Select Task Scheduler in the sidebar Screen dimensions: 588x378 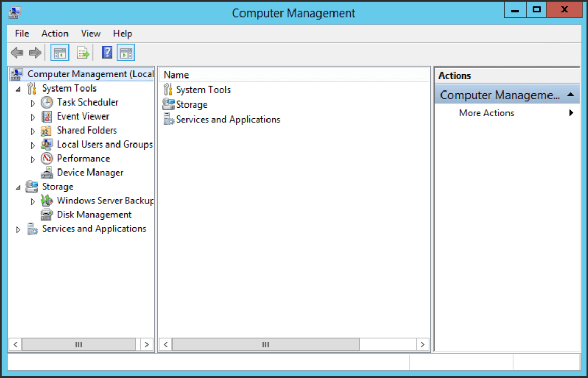(87, 102)
